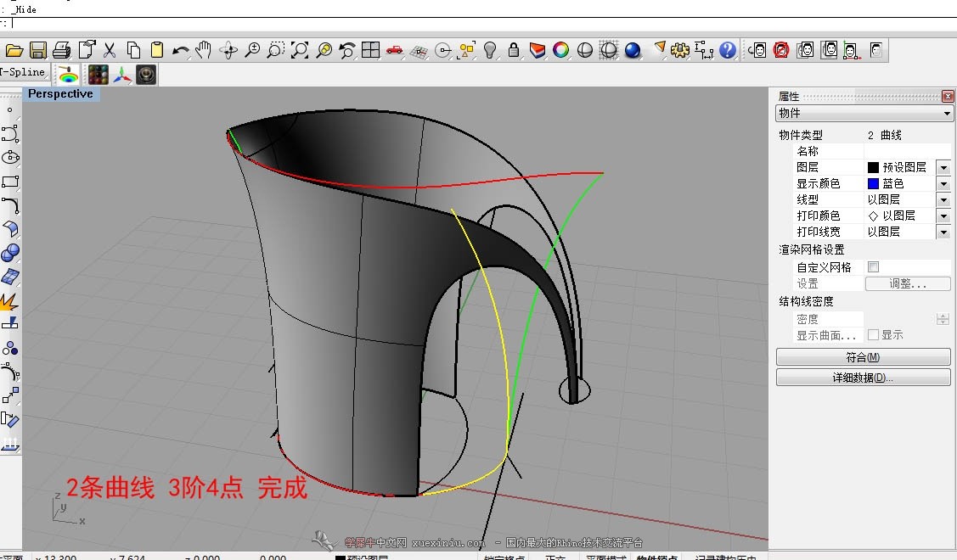Open the material spheres grid icon

coord(98,75)
